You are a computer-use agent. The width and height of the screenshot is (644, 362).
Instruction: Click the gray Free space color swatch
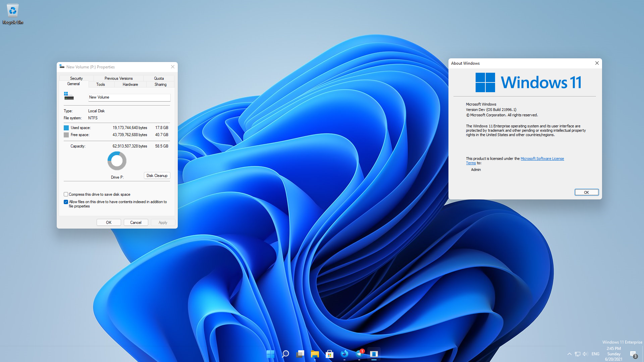pos(66,135)
